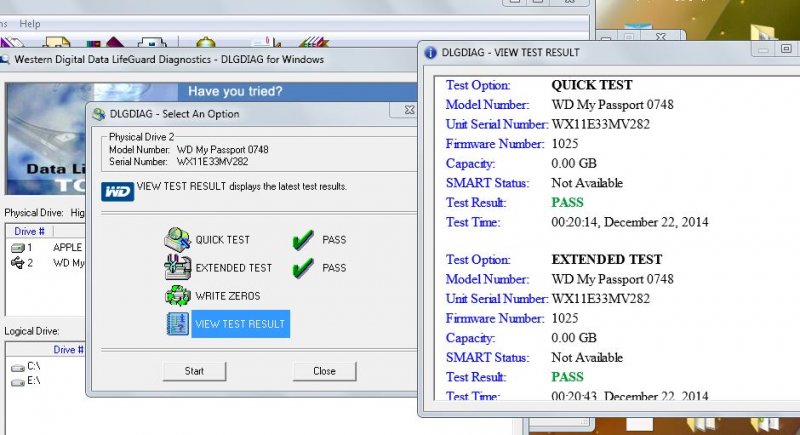Click the green PASS result under QUICK TEST
Viewport: 800px width, 435px height.
(567, 202)
